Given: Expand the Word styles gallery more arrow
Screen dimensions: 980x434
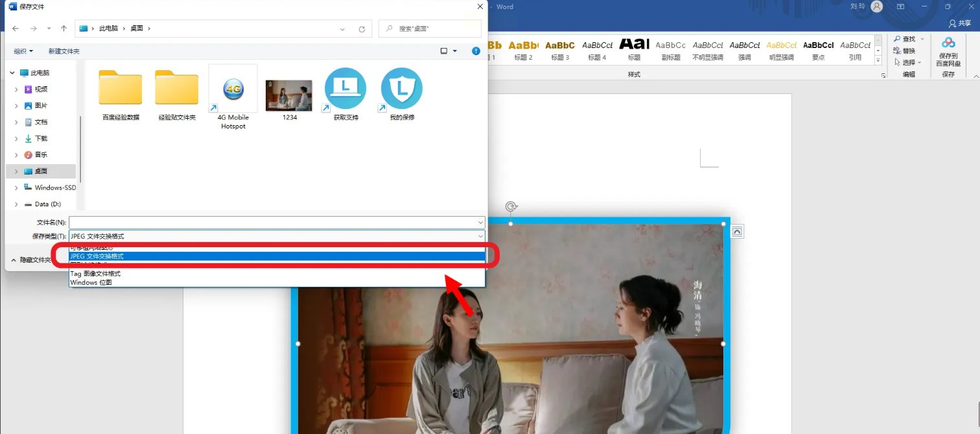Looking at the screenshot, I should tap(878, 60).
